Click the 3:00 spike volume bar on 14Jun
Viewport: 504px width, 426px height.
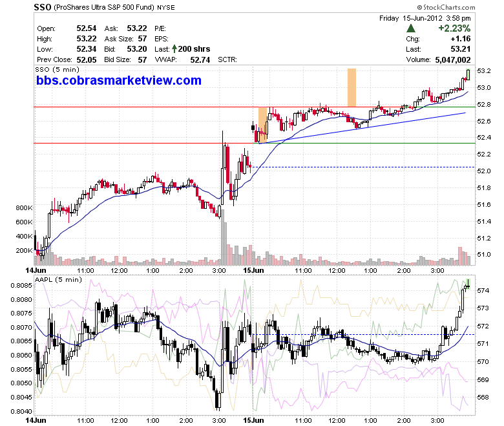coord(222,237)
